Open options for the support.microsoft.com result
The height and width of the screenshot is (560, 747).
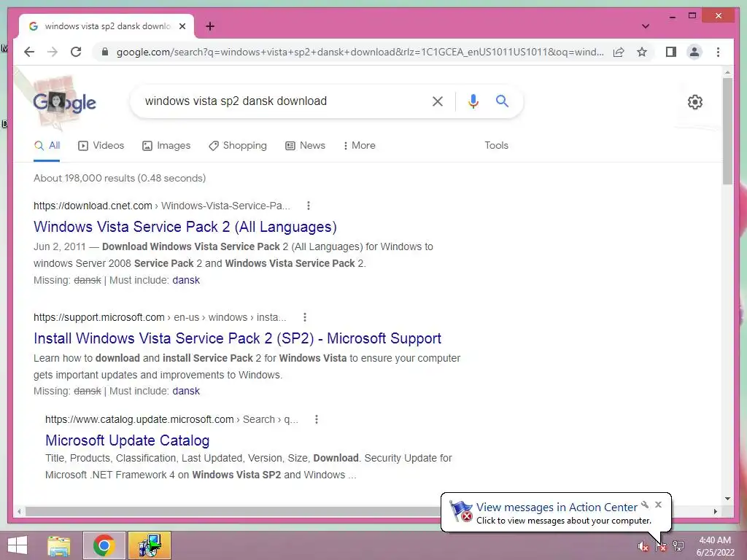point(305,317)
